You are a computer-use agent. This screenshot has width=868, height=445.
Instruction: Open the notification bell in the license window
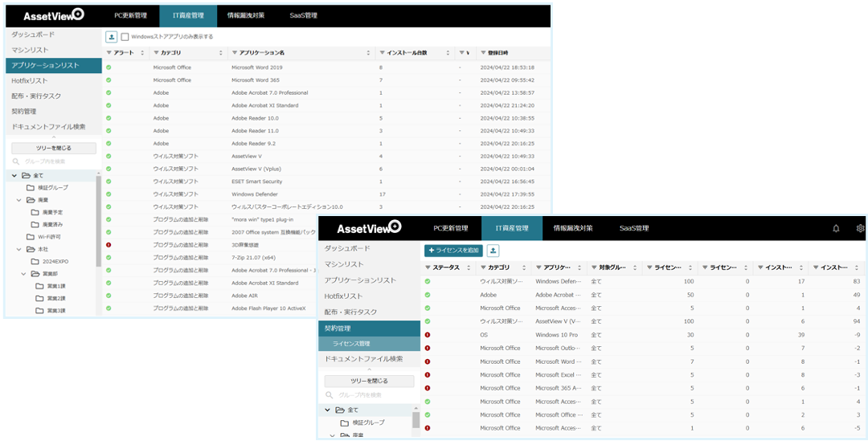pos(836,228)
